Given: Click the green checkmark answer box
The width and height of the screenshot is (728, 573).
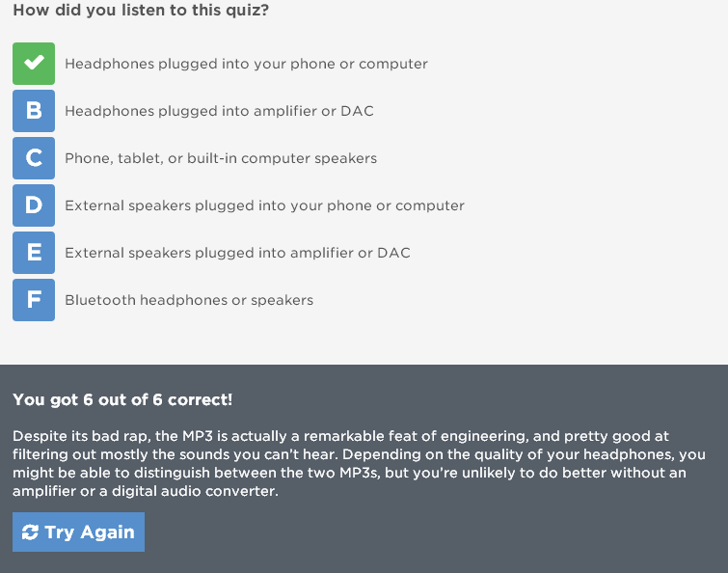Looking at the screenshot, I should click(34, 64).
